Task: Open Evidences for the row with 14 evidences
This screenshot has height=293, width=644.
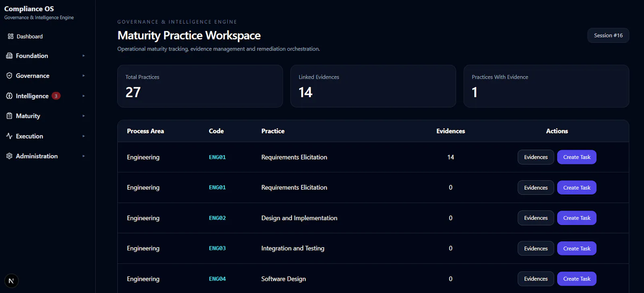Action: (x=536, y=157)
